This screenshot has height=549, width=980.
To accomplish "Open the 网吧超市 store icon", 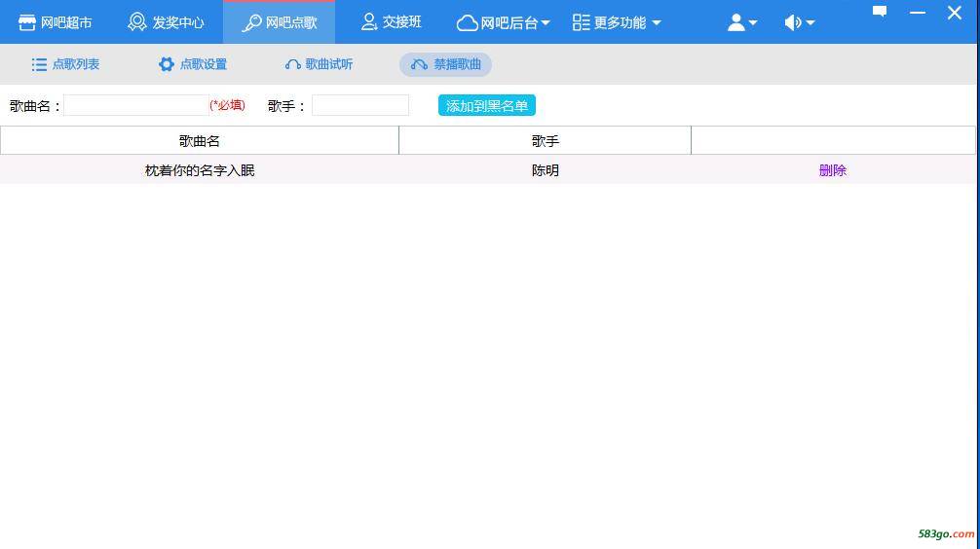I will coord(27,22).
